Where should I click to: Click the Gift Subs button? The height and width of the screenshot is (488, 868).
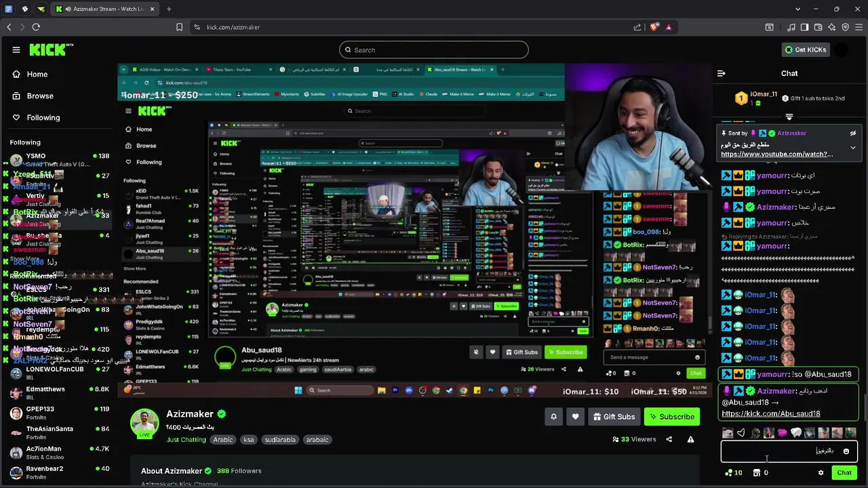pyautogui.click(x=614, y=417)
